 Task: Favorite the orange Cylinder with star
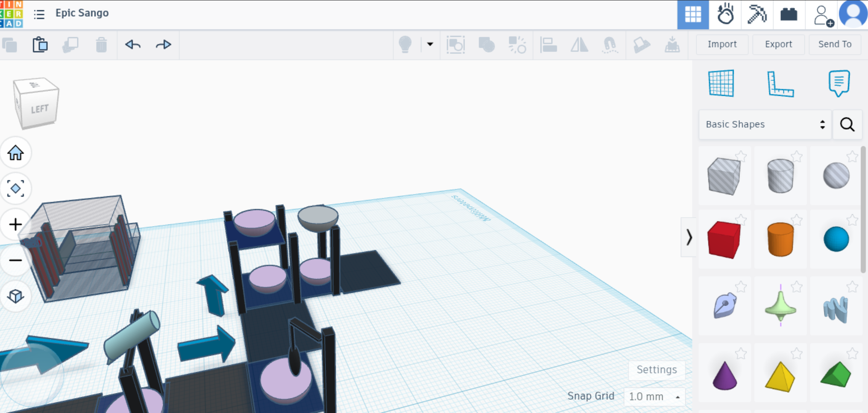coord(797,220)
